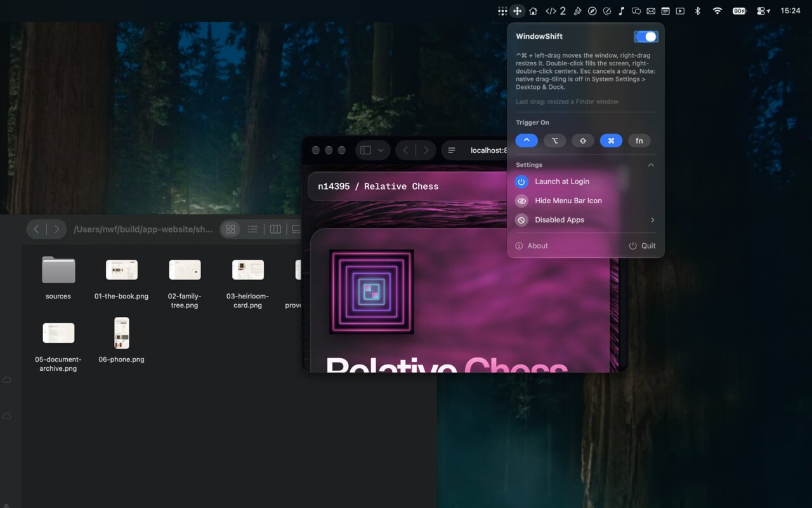
Task: Disable the Command key trigger
Action: [x=611, y=141]
